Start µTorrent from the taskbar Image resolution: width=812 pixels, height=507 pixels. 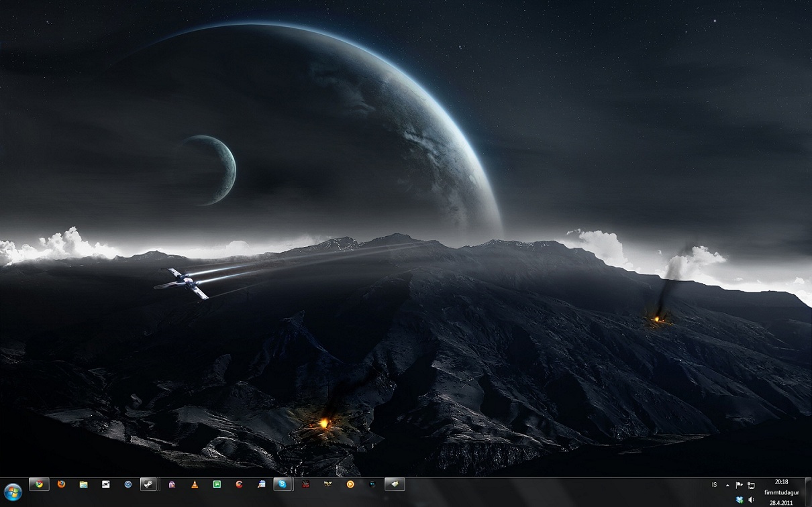coord(217,484)
